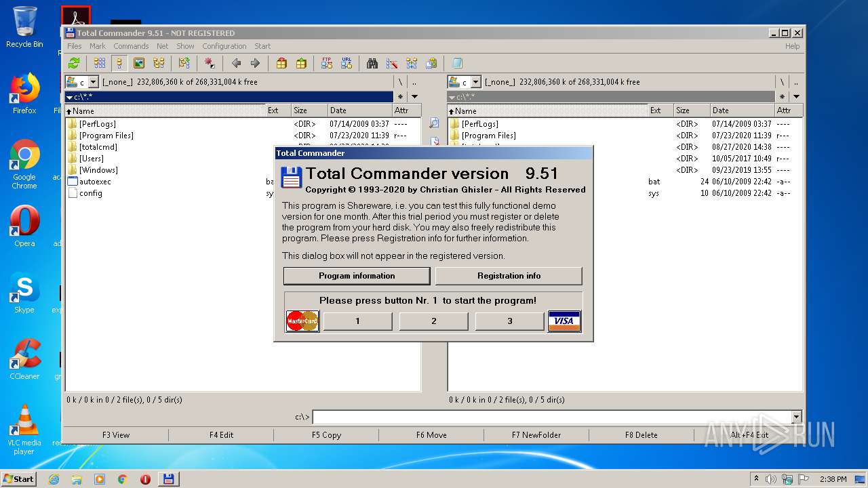Open the Commands menu
868x488 pixels.
[131, 46]
